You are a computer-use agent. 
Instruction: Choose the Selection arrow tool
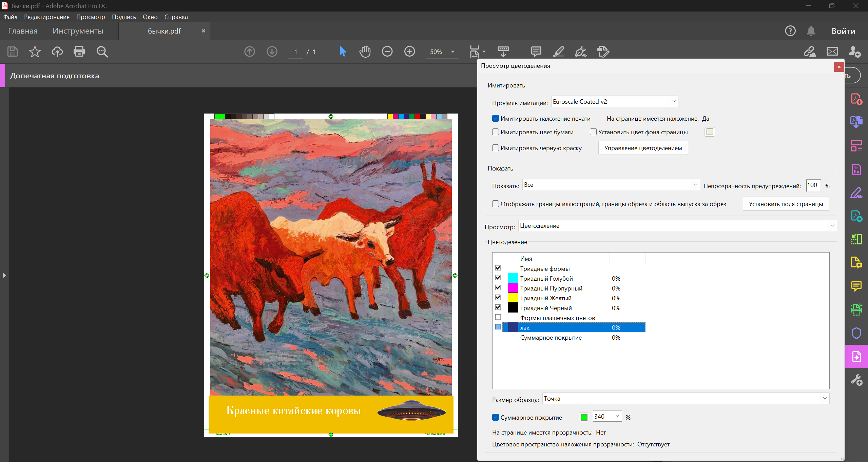pyautogui.click(x=343, y=52)
